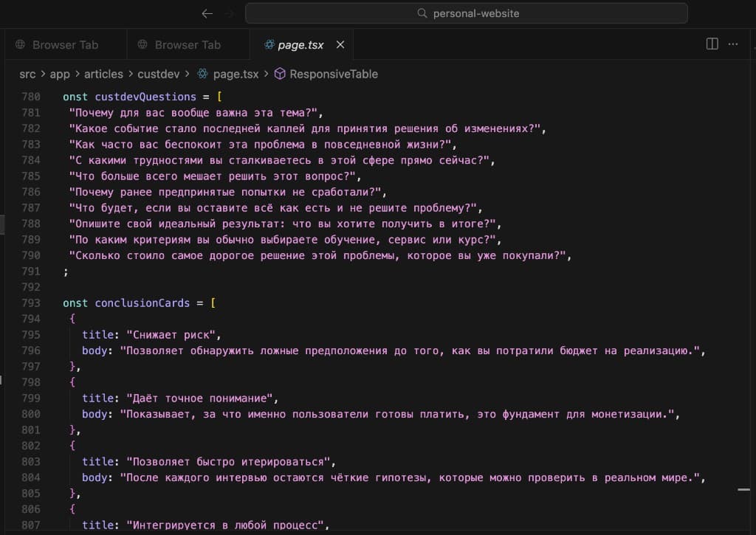
Task: Click the back navigation arrow
Action: (207, 13)
